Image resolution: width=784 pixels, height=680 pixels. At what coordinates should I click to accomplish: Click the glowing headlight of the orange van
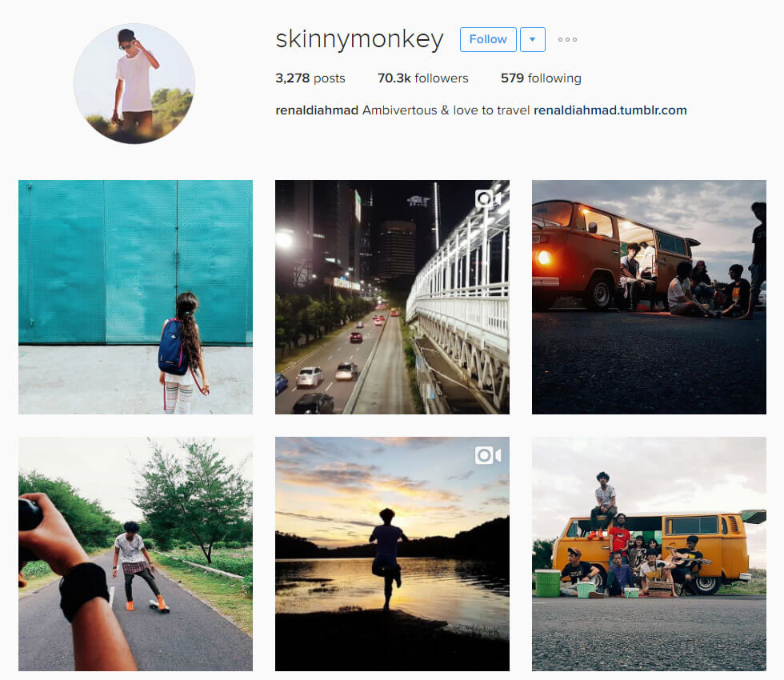pyautogui.click(x=543, y=258)
